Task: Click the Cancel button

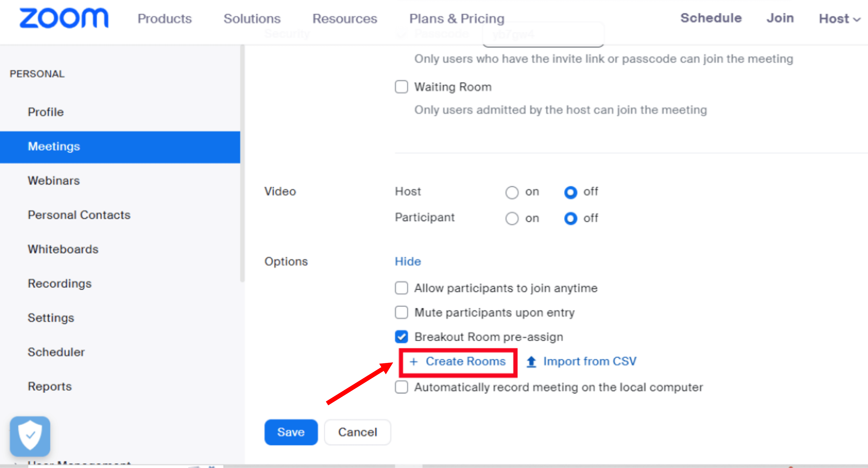Action: point(358,431)
